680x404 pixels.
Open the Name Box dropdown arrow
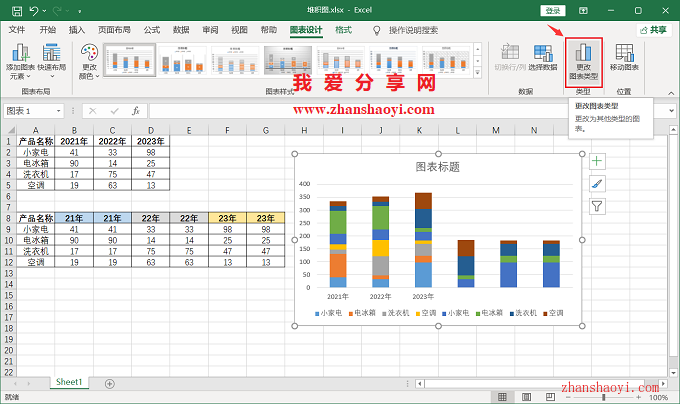pyautogui.click(x=58, y=111)
